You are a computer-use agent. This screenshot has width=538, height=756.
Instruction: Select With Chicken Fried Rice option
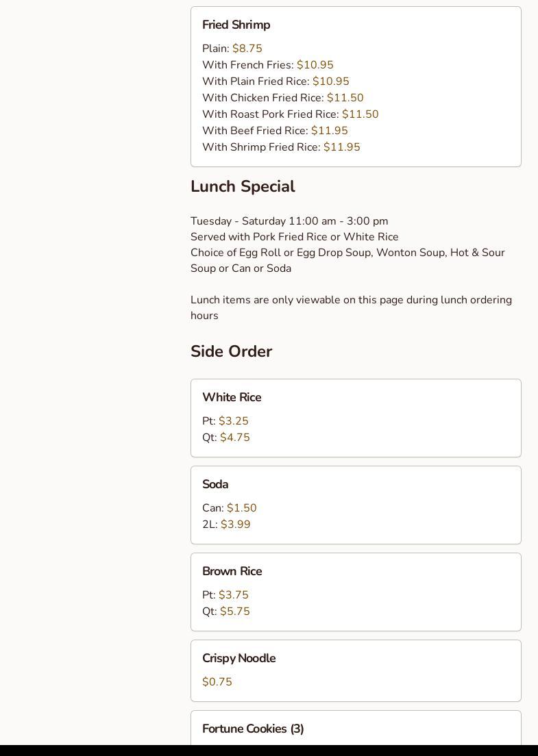point(282,98)
